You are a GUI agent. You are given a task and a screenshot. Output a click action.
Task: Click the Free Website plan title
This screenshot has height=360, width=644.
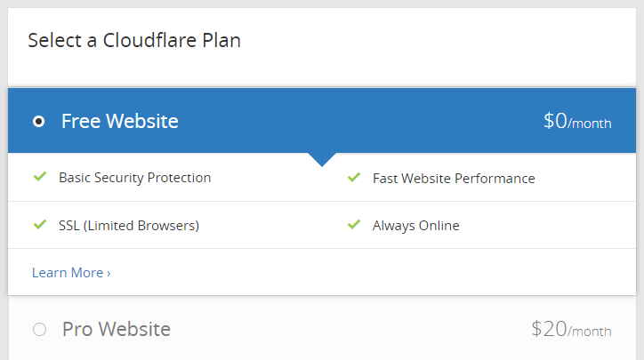(119, 122)
